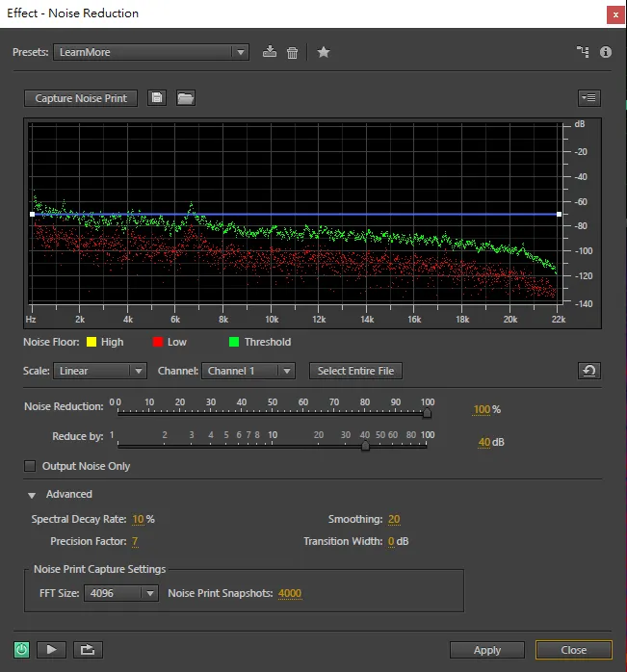Save the current settings as preset
Viewport: 627px width, 672px height.
pyautogui.click(x=270, y=52)
